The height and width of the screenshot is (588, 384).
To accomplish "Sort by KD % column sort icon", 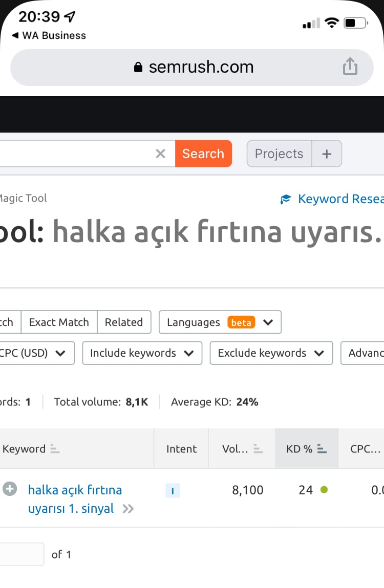I will point(322,448).
